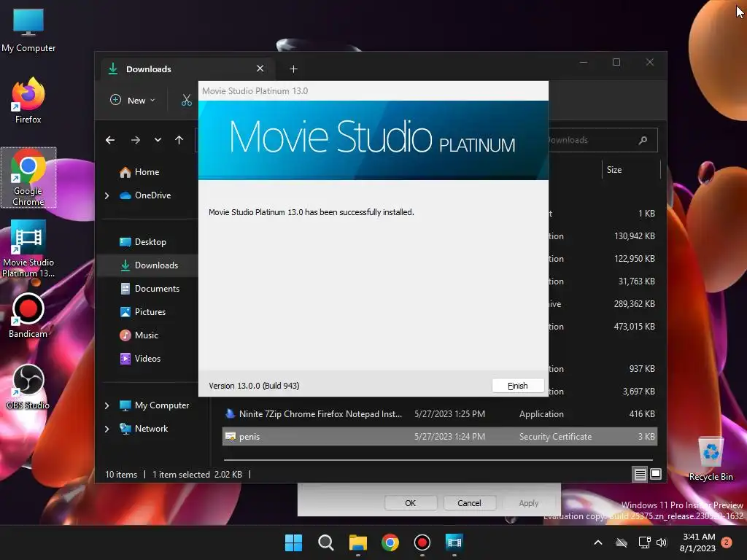Open Recycle Bin on the desktop
This screenshot has width=747, height=560.
tap(711, 459)
